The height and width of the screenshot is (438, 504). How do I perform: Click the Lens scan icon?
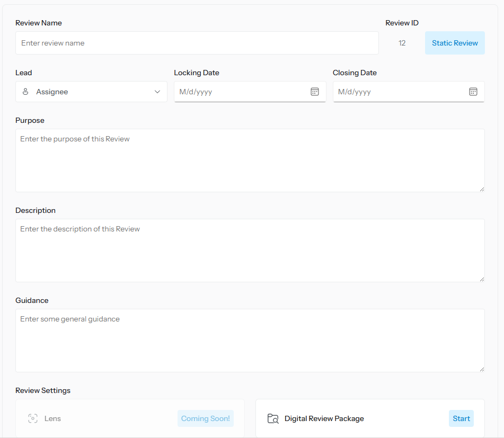tap(33, 418)
